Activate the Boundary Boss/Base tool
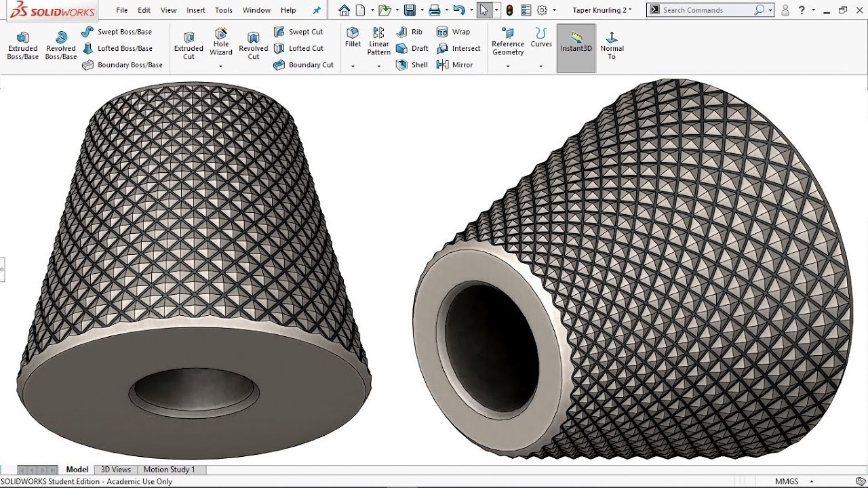This screenshot has width=868, height=488. click(122, 65)
